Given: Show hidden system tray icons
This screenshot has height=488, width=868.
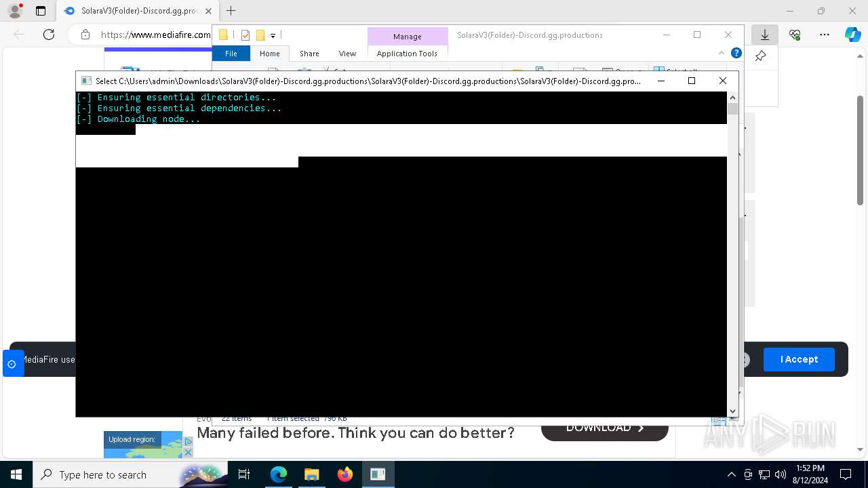Looking at the screenshot, I should tap(731, 474).
